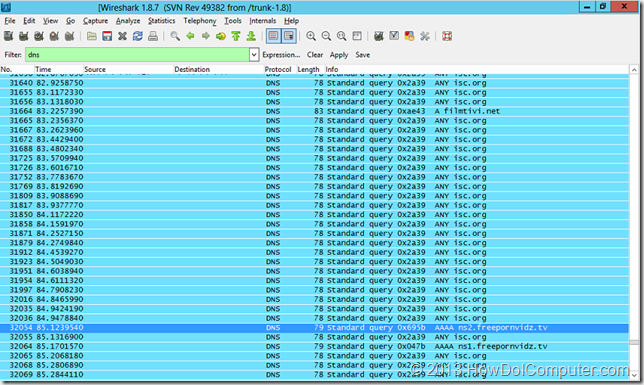Open the capture interfaces list icon

point(8,36)
